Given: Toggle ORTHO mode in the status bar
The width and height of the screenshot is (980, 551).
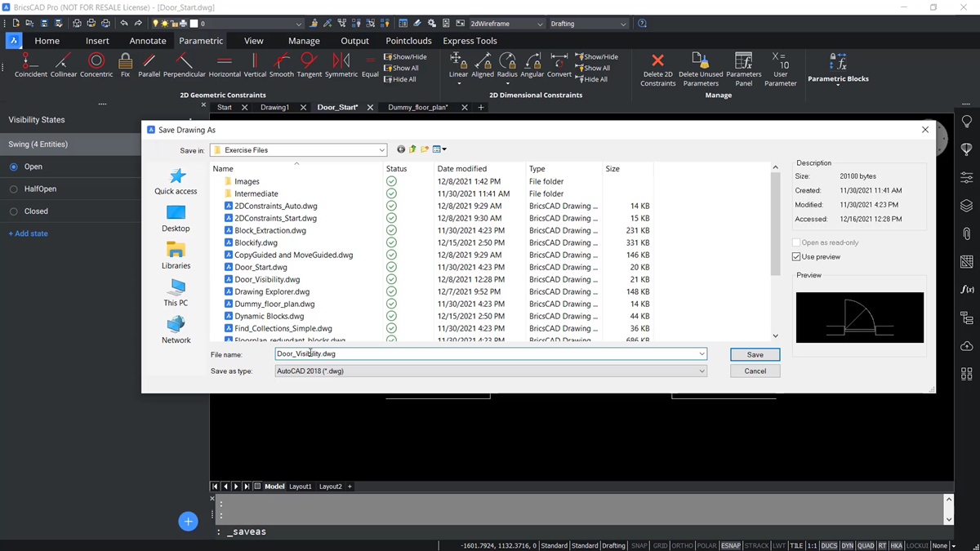Looking at the screenshot, I should [682, 545].
